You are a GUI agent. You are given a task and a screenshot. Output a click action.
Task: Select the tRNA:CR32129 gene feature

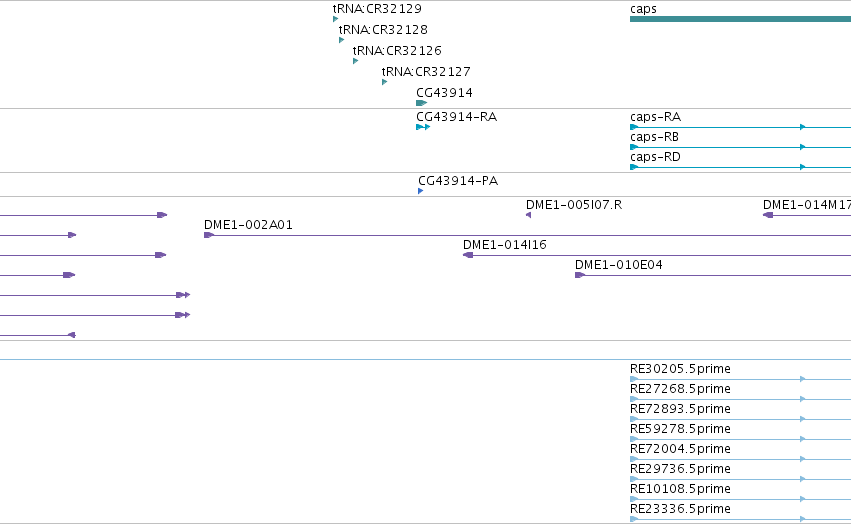point(335,19)
